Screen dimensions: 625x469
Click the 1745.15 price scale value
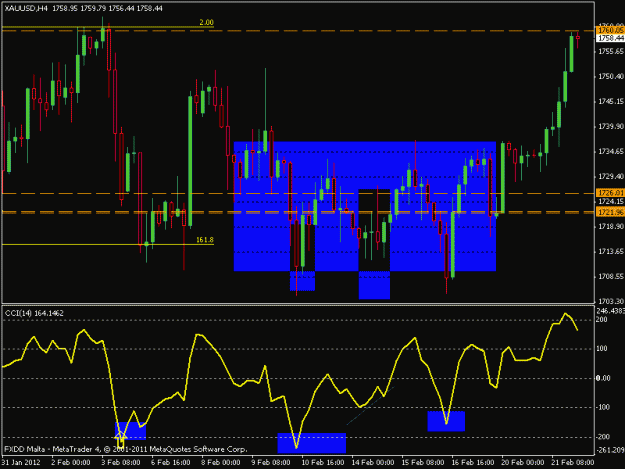click(x=611, y=102)
